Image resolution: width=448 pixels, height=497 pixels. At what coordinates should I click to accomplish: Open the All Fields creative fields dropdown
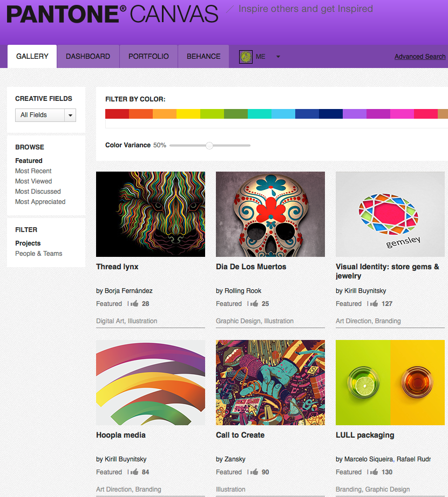click(46, 115)
